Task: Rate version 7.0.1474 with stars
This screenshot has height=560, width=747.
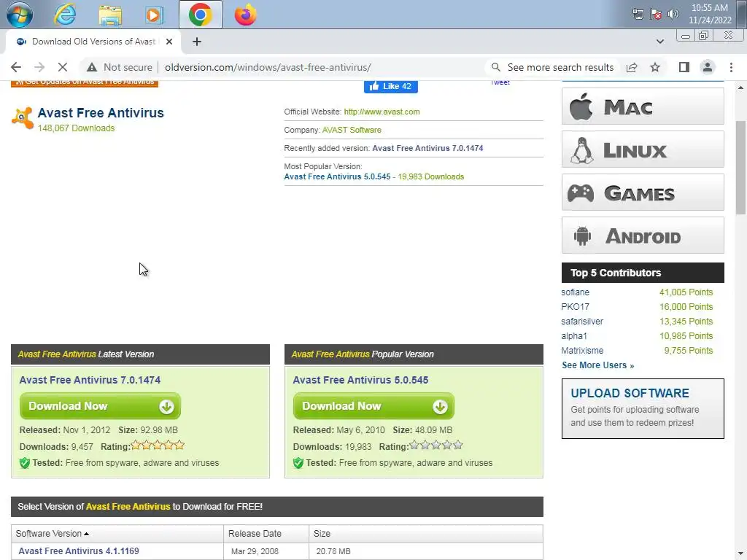Action: (x=158, y=446)
